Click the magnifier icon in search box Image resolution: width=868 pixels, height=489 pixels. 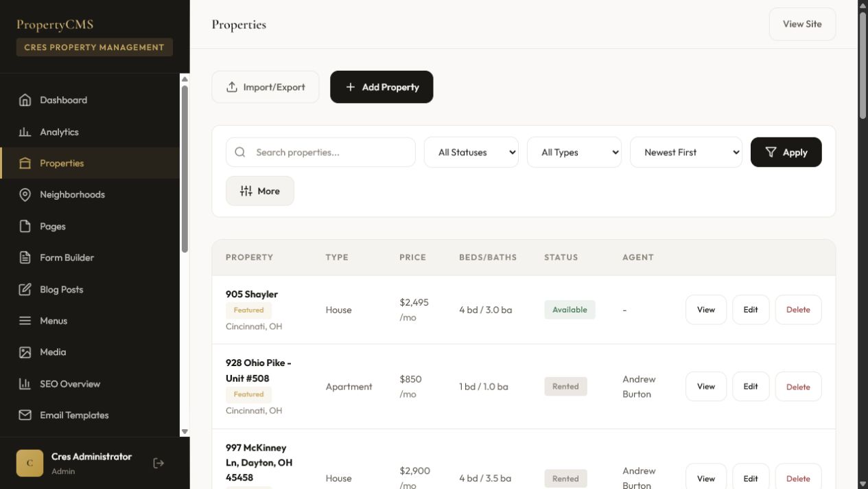240,152
